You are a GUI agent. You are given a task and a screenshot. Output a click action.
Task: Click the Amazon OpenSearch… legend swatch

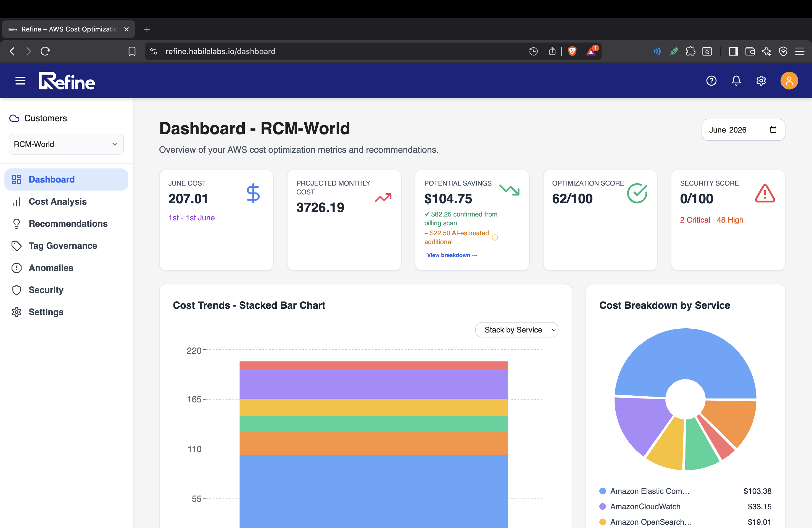603,522
